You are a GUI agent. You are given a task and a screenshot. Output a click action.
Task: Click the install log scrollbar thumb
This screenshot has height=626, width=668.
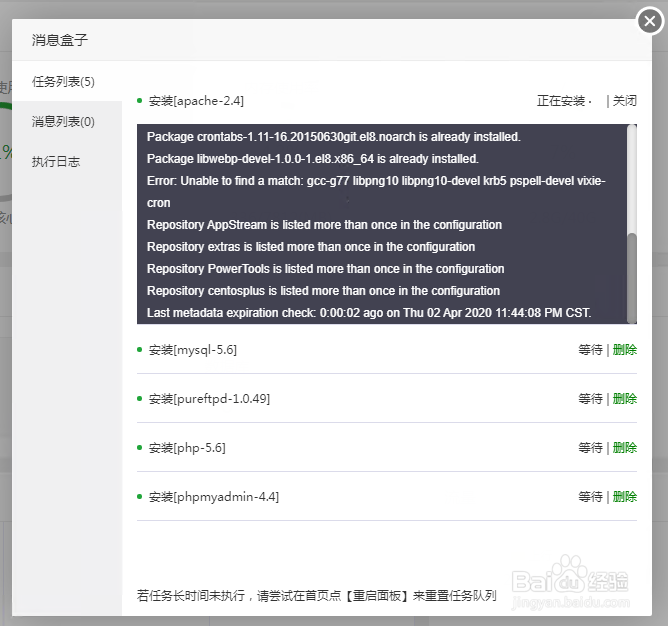tap(632, 278)
